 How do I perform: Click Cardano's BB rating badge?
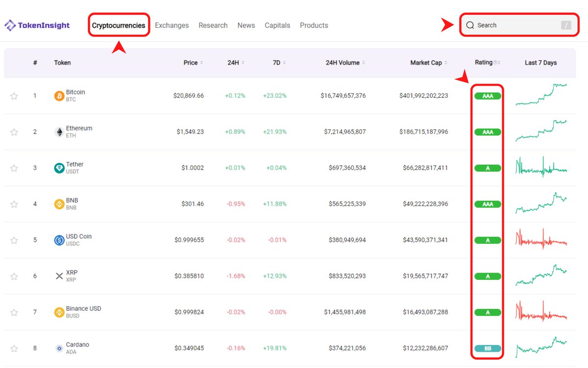[x=488, y=348]
